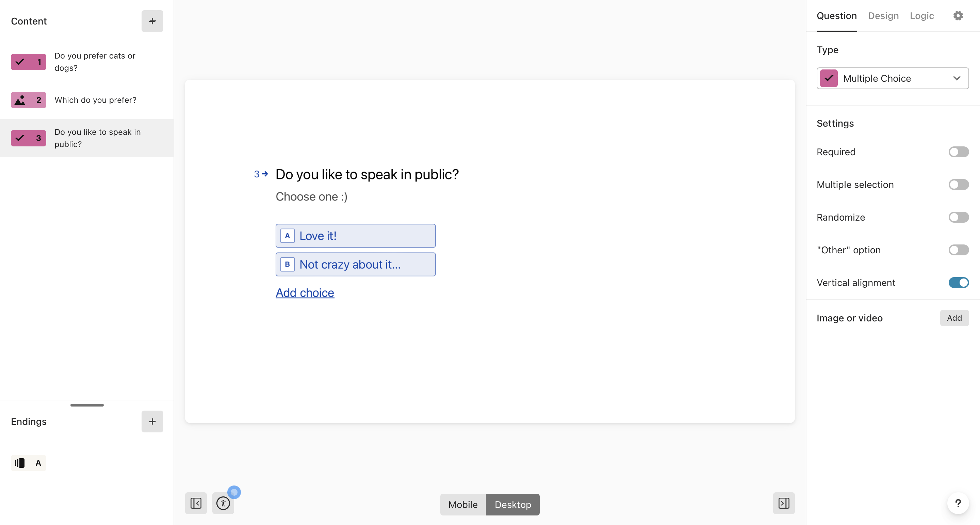980x525 pixels.
Task: Switch preview to Mobile view
Action: (x=463, y=505)
